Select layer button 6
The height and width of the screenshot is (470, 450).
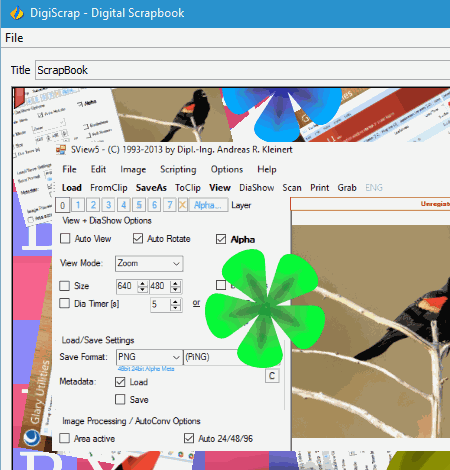[x=154, y=205]
